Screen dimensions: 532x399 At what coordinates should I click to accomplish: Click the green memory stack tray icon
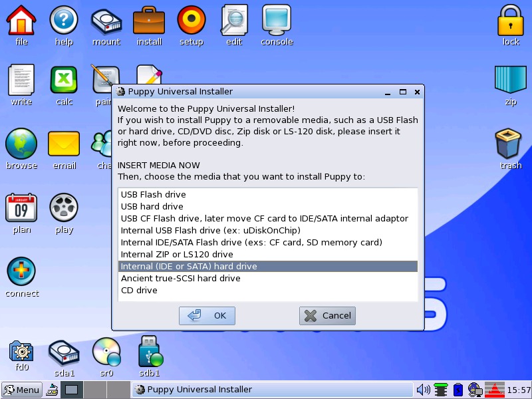pos(441,390)
